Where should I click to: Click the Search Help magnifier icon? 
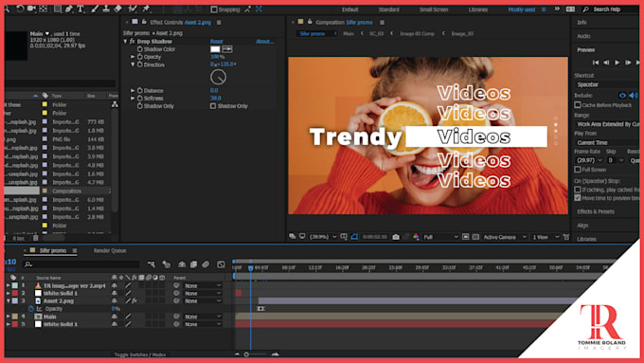pos(585,9)
